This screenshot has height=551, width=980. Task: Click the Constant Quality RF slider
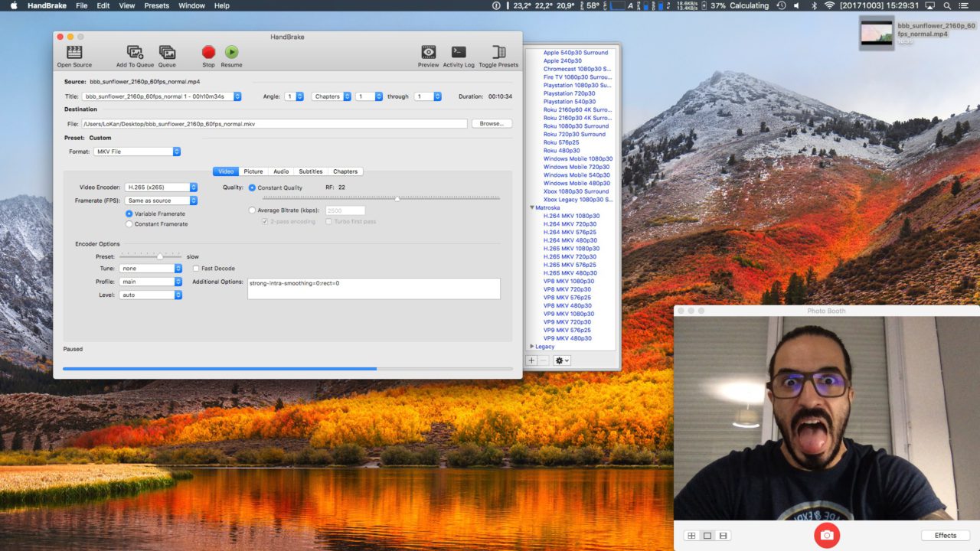click(x=381, y=198)
